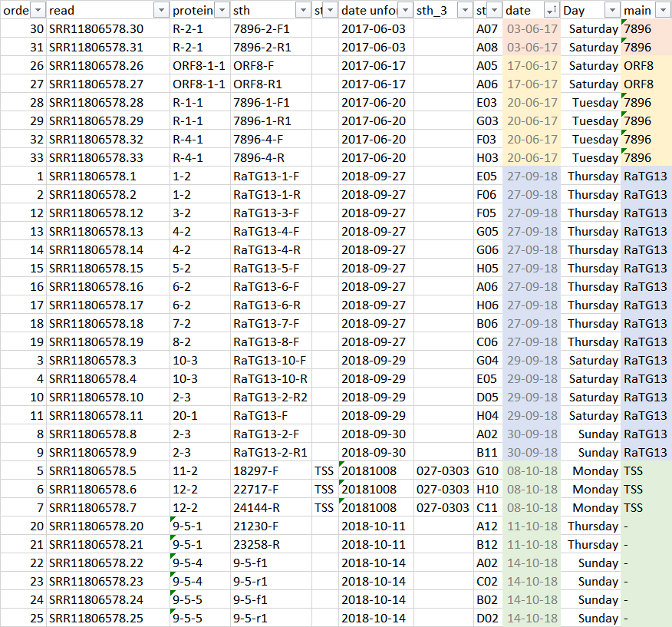Select cell SRR11806578.26

pos(108,66)
